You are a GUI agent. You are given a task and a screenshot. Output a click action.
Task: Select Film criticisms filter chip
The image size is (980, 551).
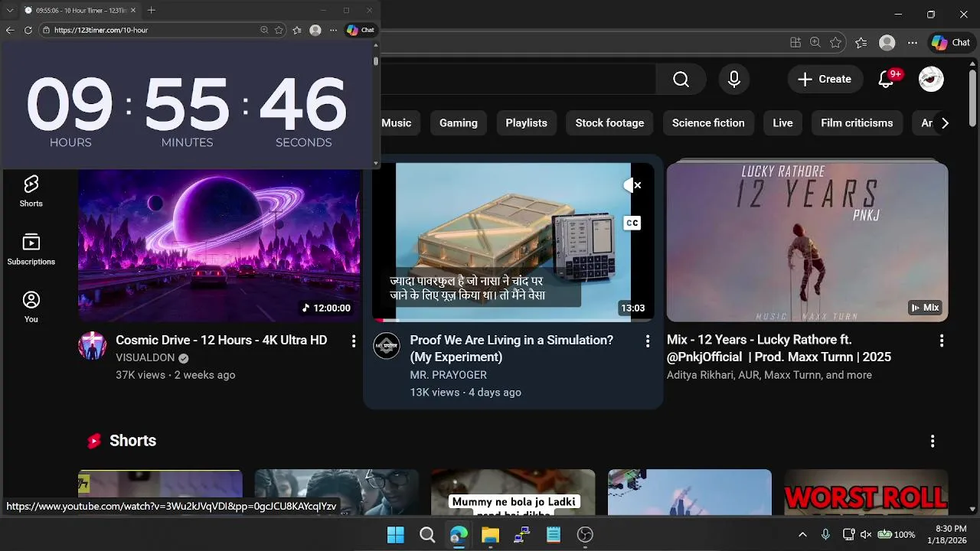(857, 122)
